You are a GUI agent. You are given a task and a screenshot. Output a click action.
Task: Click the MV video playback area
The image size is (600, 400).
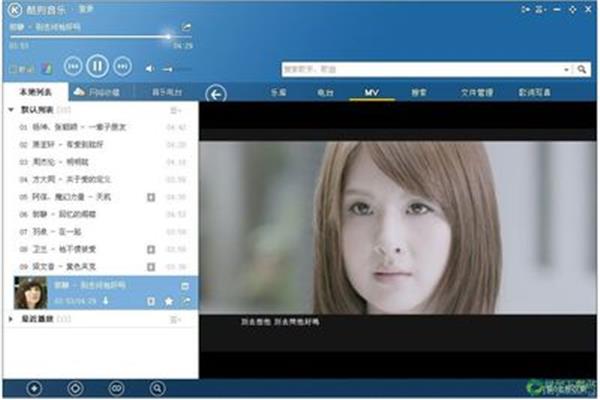tap(398, 228)
